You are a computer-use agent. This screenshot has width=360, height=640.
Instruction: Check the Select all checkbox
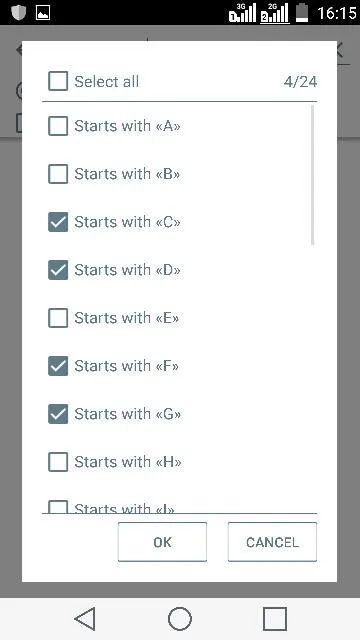58,81
